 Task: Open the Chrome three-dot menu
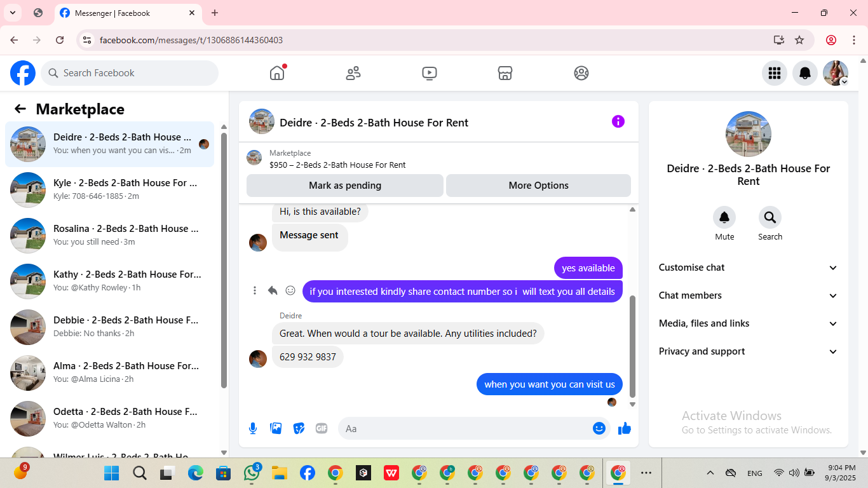tap(854, 40)
